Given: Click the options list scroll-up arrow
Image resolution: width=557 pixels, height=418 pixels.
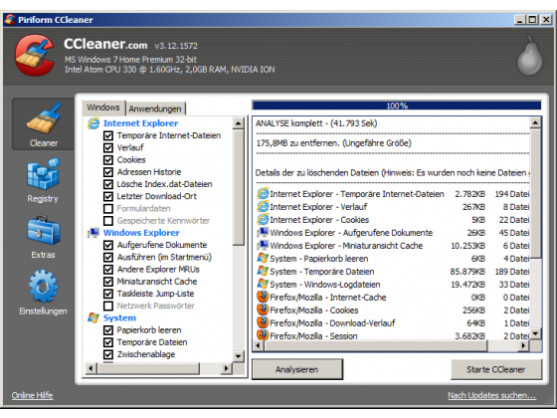Looking at the screenshot, I should pos(238,123).
